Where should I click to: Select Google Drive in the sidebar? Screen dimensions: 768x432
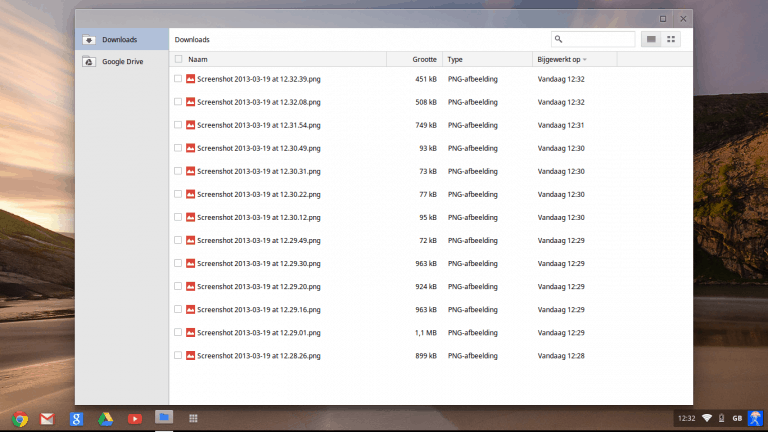tap(122, 62)
